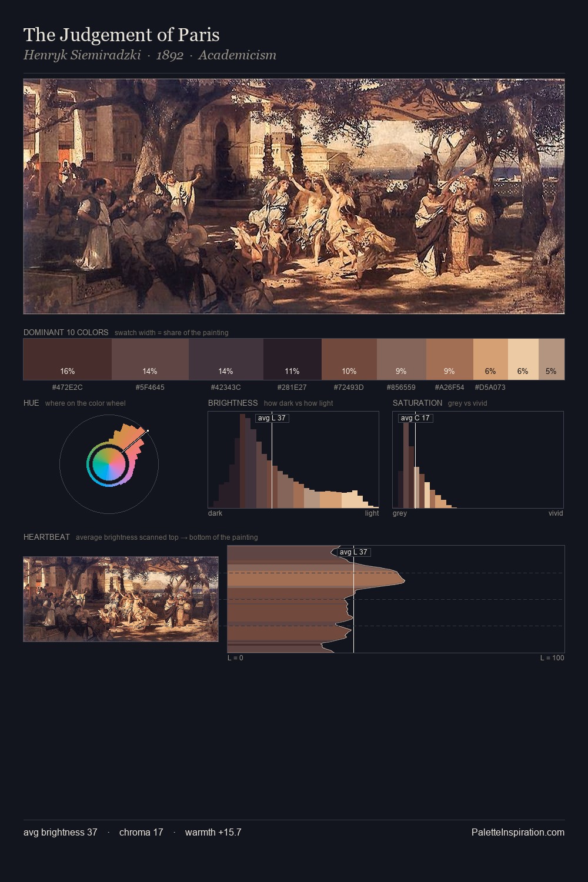Screen dimensions: 588x882
Task: Click 'where on the color wheel' caption
Action: 85,403
